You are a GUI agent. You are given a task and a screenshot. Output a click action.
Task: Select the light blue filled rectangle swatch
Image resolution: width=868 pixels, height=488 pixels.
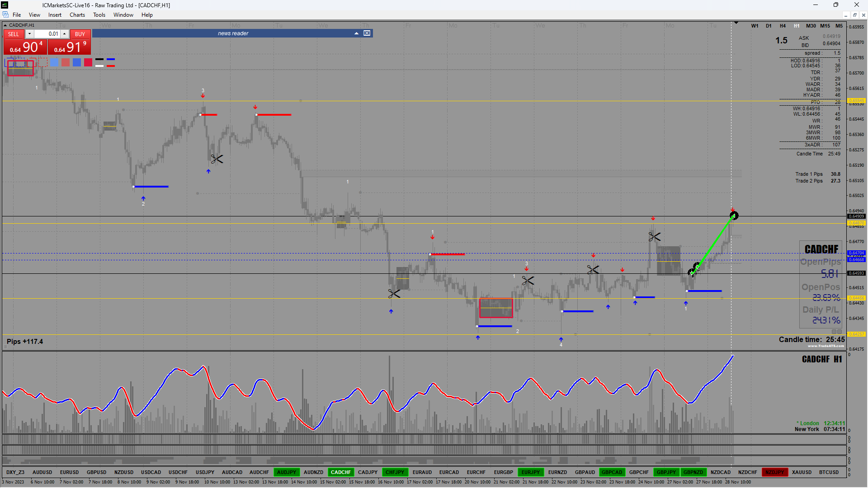pyautogui.click(x=54, y=62)
